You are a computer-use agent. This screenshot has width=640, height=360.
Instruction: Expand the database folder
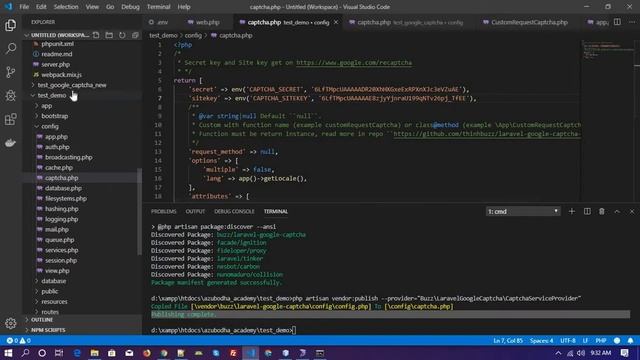pos(53,281)
